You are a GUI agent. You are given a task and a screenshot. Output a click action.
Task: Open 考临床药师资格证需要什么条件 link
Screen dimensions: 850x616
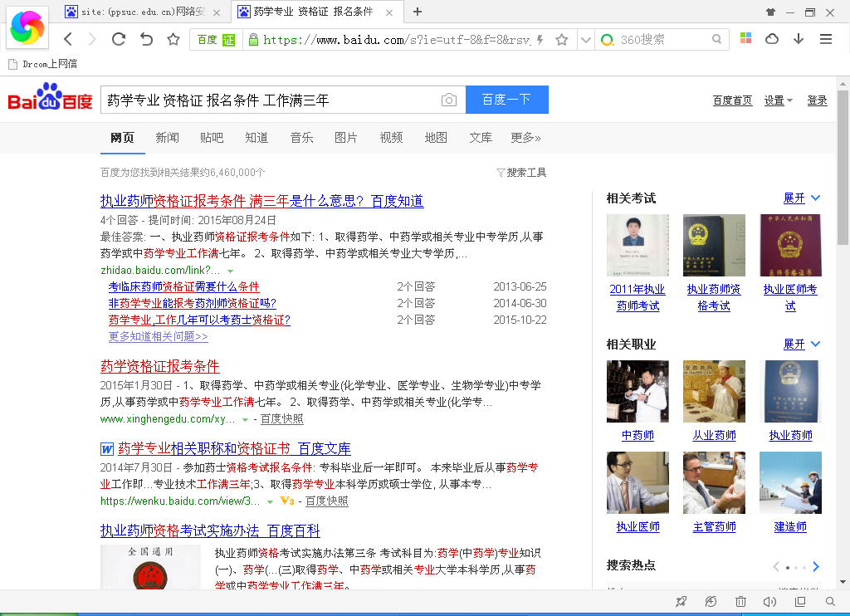[183, 286]
